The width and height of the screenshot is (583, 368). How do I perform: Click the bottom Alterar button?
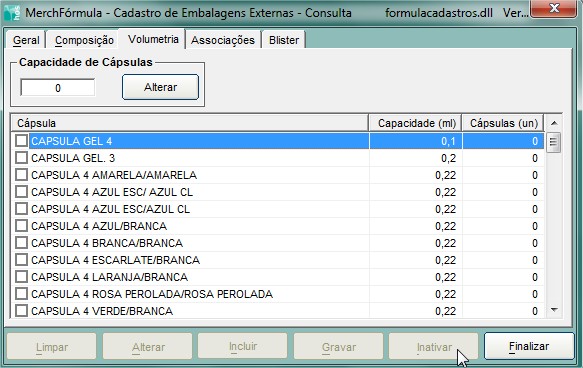[x=148, y=346]
